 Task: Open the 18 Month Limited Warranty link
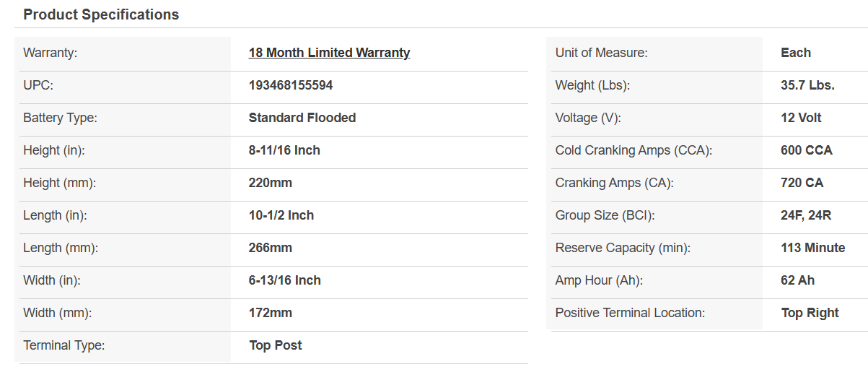pos(329,53)
